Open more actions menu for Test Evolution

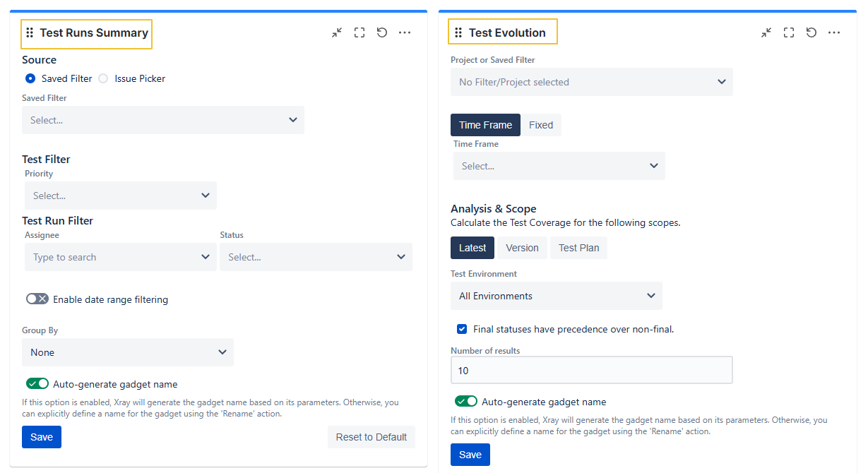click(834, 32)
